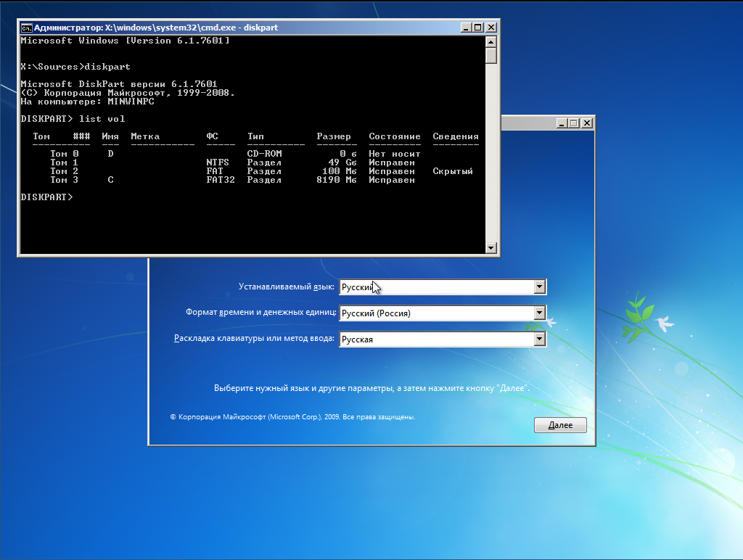The image size is (743, 560).
Task: Click the 'X:\Sources>diskpart' line
Action: coord(75,67)
